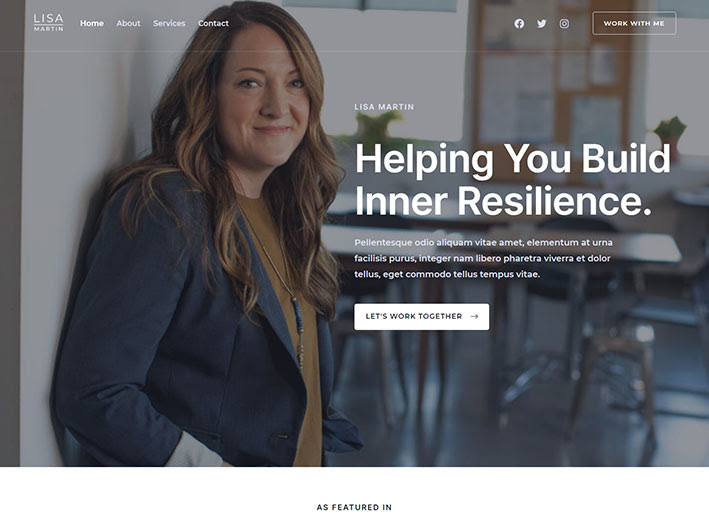Click the Lisa Martin logo in header
Image resolution: width=709 pixels, height=532 pixels.
pyautogui.click(x=49, y=23)
